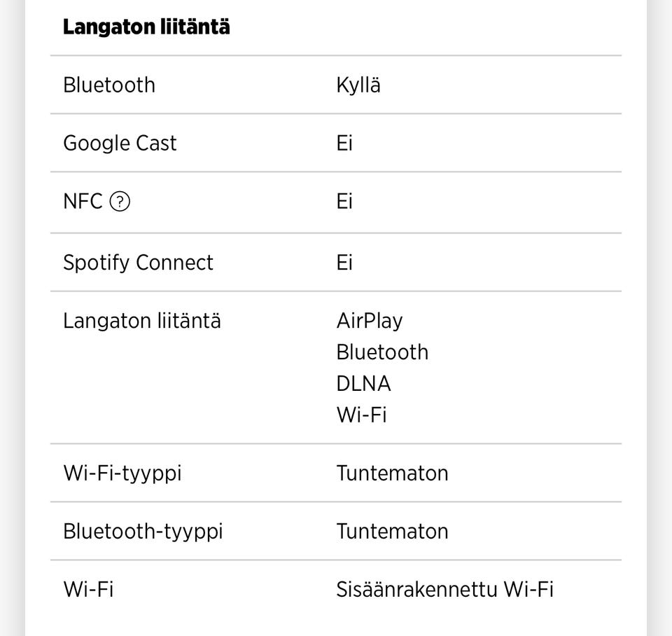672x636 pixels.
Task: Click Bluetooth in the wireless connections list
Action: [382, 352]
